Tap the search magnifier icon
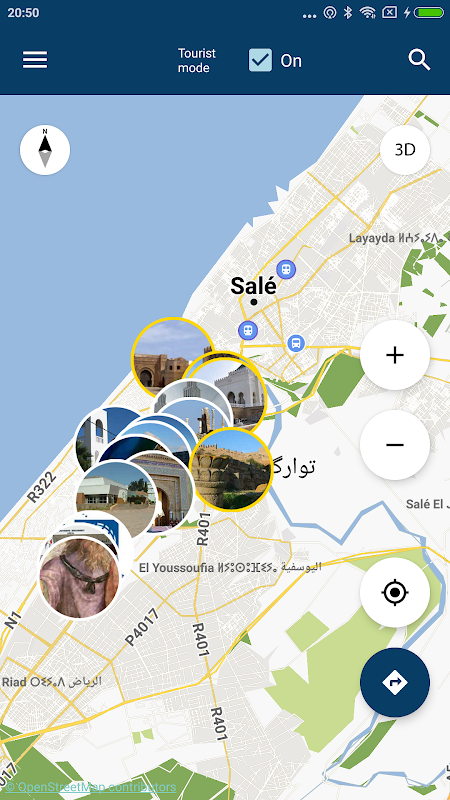Image resolution: width=450 pixels, height=800 pixels. click(x=419, y=60)
